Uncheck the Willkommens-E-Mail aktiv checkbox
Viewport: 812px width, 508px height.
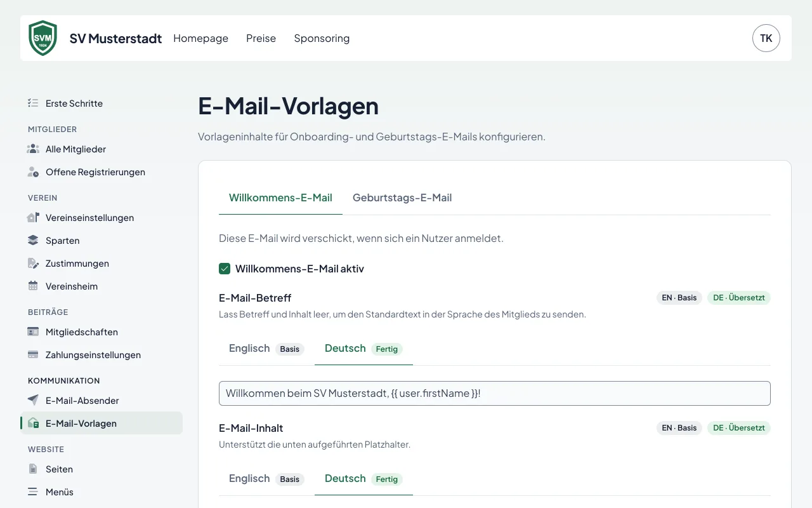[x=225, y=269]
